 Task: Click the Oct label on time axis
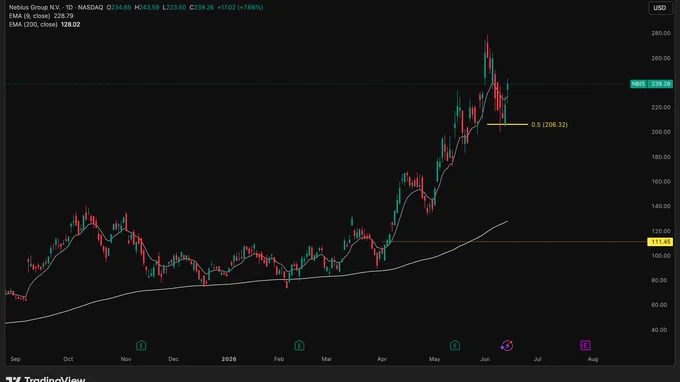pyautogui.click(x=68, y=359)
